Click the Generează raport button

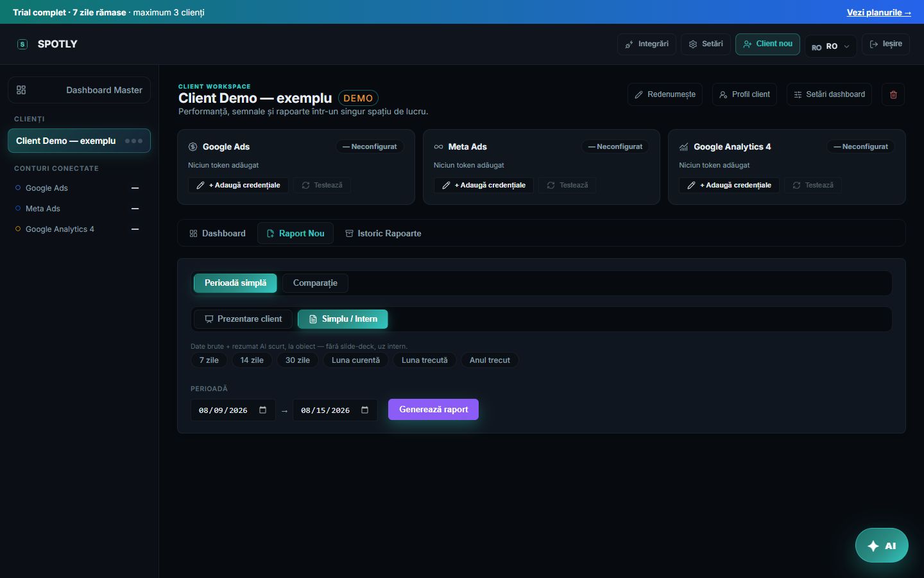433,410
